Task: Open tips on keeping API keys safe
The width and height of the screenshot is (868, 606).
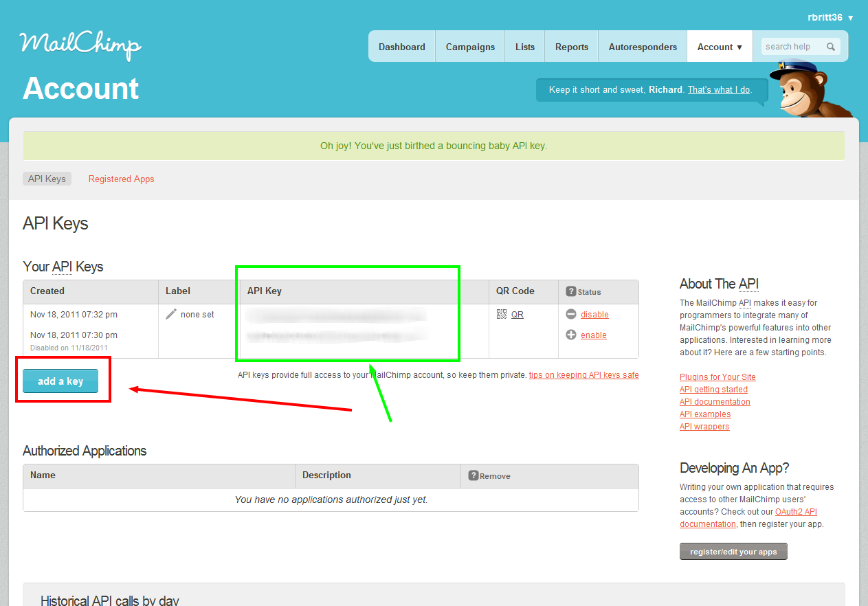Action: (x=584, y=375)
